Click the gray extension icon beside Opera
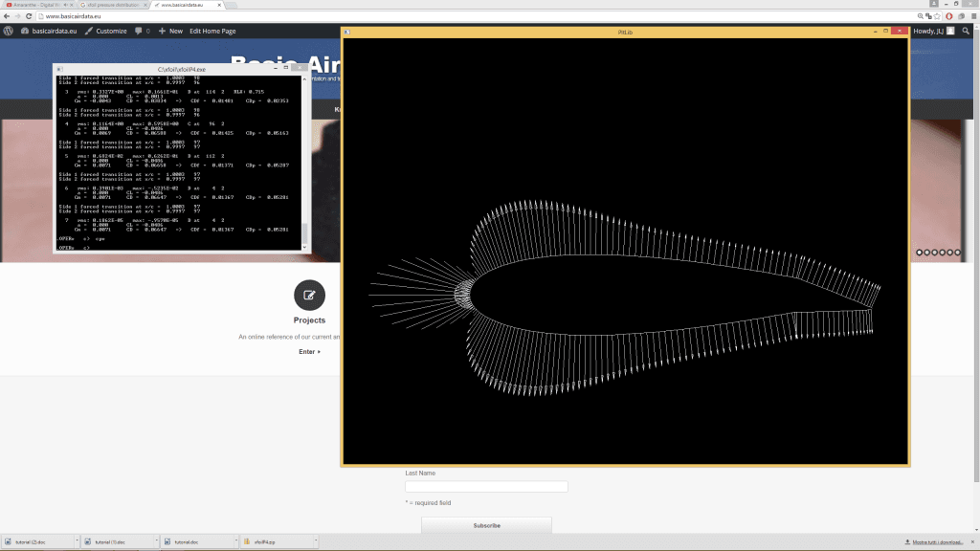This screenshot has width=980, height=551. tap(961, 16)
